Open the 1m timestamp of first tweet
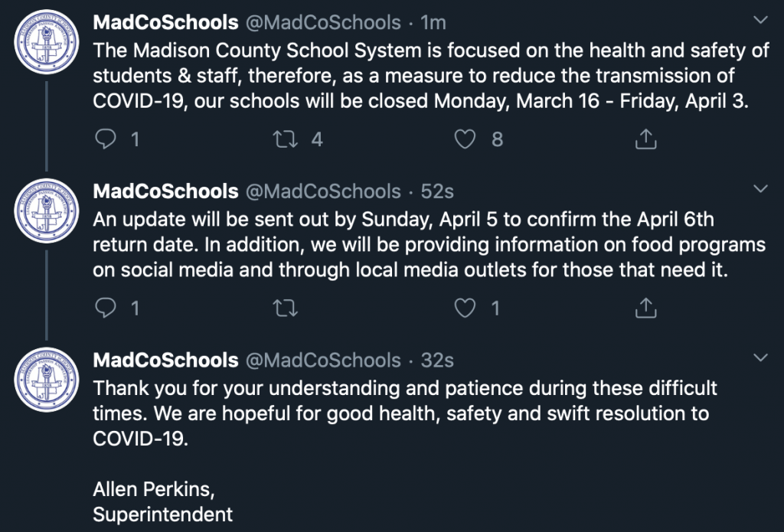Image resolution: width=784 pixels, height=532 pixels. pos(433,22)
